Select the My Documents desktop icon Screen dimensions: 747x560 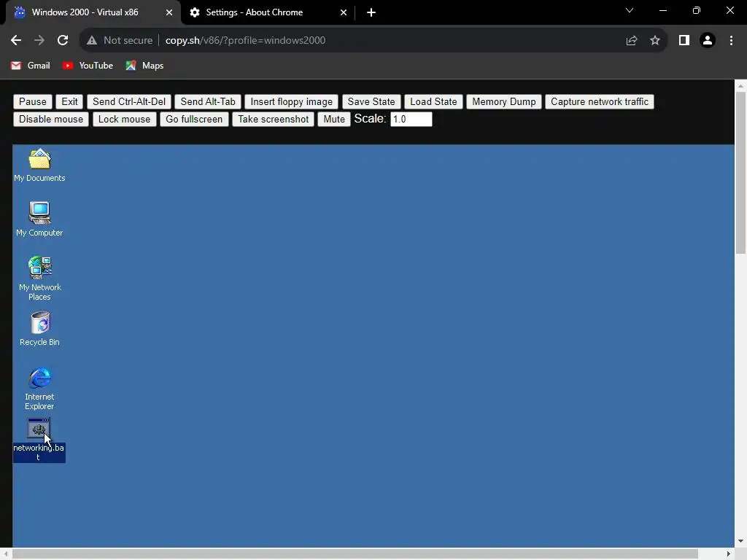pos(39,166)
